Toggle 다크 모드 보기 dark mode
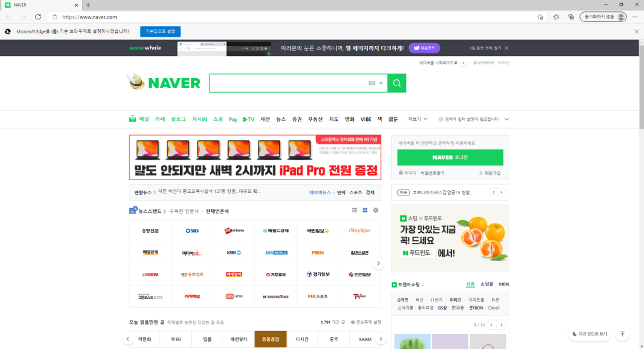Image resolution: width=644 pixels, height=349 pixels. (x=590, y=334)
